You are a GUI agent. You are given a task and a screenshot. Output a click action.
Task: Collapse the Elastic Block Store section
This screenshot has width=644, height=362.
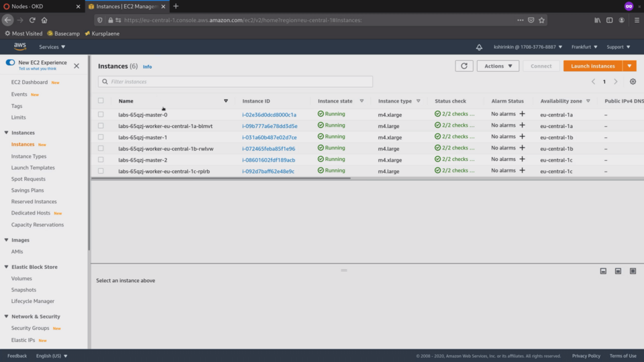coord(6,267)
